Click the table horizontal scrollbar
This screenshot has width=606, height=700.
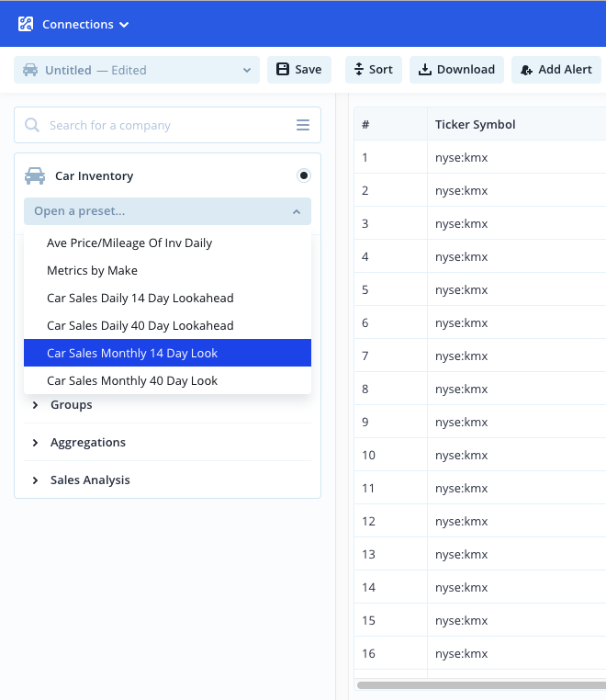[481, 684]
